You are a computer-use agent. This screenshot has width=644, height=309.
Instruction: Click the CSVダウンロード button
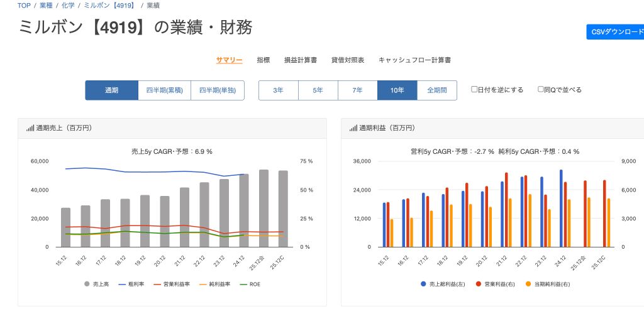click(615, 32)
